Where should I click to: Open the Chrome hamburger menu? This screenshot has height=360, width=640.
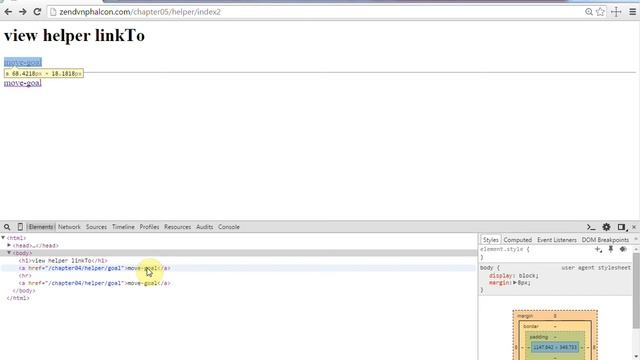(632, 12)
